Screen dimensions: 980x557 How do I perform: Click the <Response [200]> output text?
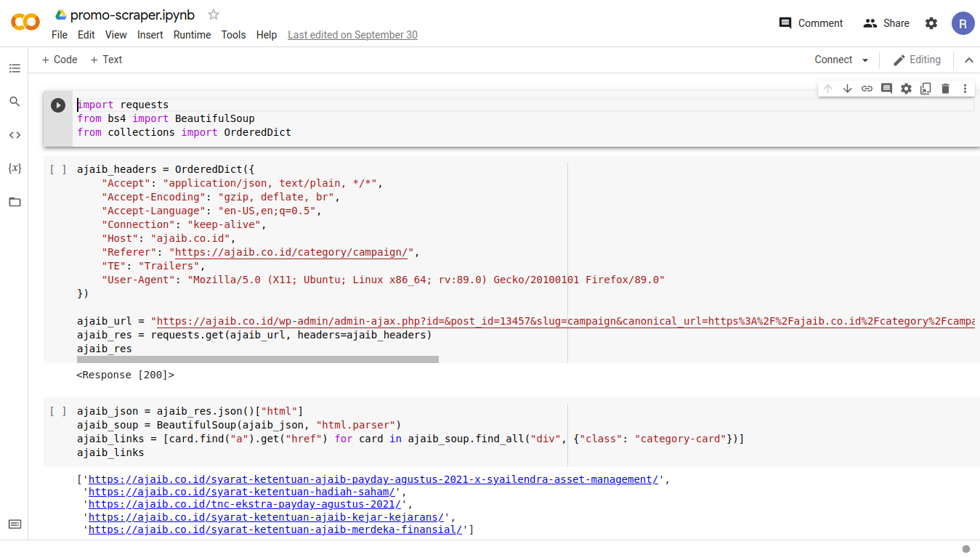126,375
